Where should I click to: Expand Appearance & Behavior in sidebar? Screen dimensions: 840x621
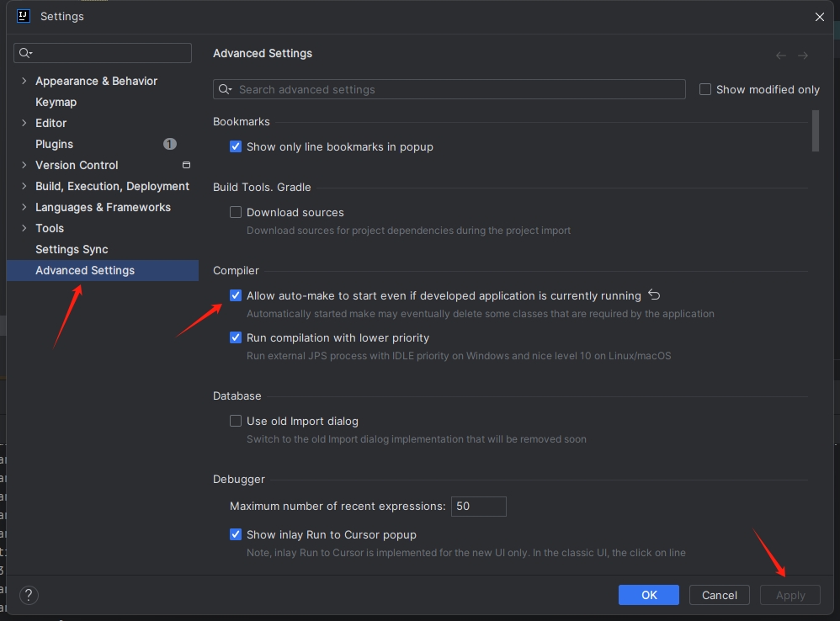point(24,81)
